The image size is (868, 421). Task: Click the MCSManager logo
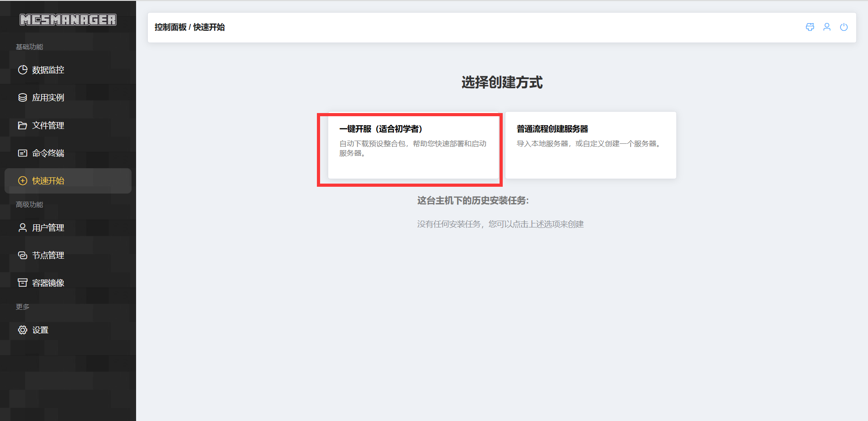point(68,20)
